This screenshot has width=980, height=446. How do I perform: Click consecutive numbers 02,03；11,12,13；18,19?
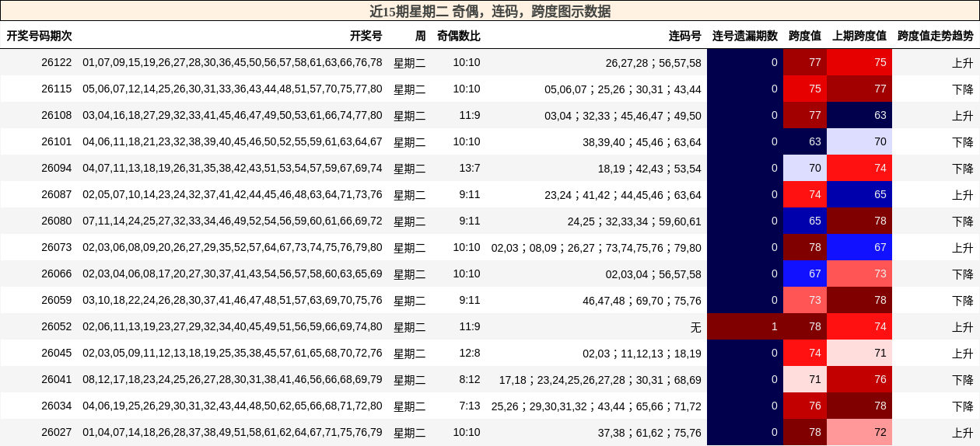(642, 354)
